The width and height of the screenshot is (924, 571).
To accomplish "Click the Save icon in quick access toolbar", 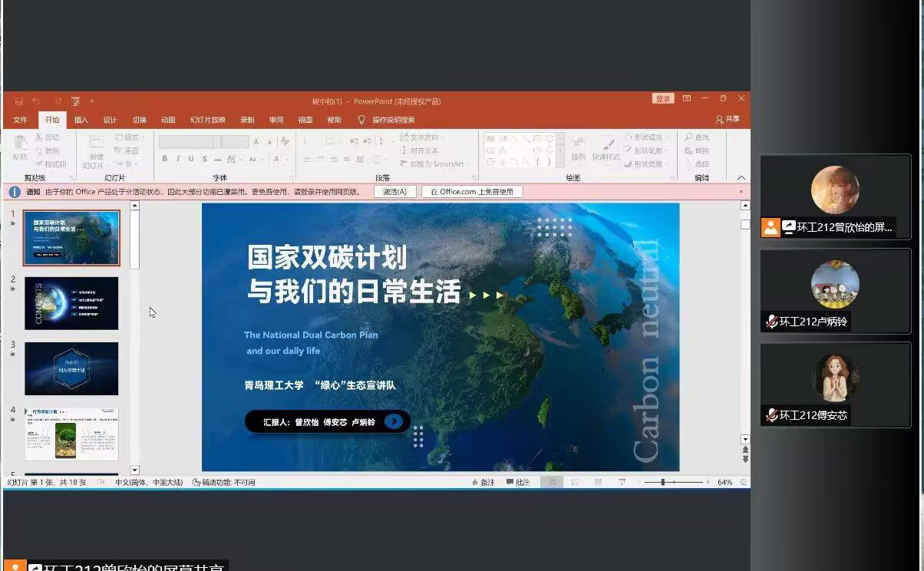I will click(17, 101).
